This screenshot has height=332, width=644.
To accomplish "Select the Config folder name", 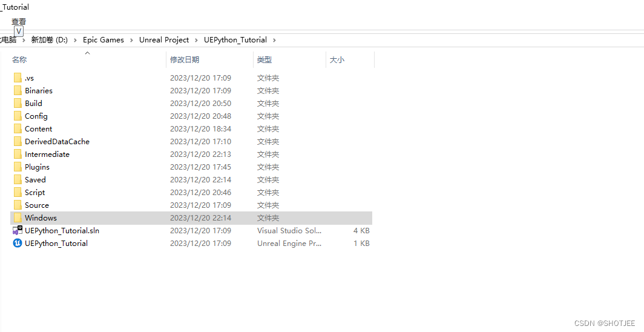I will [x=36, y=116].
